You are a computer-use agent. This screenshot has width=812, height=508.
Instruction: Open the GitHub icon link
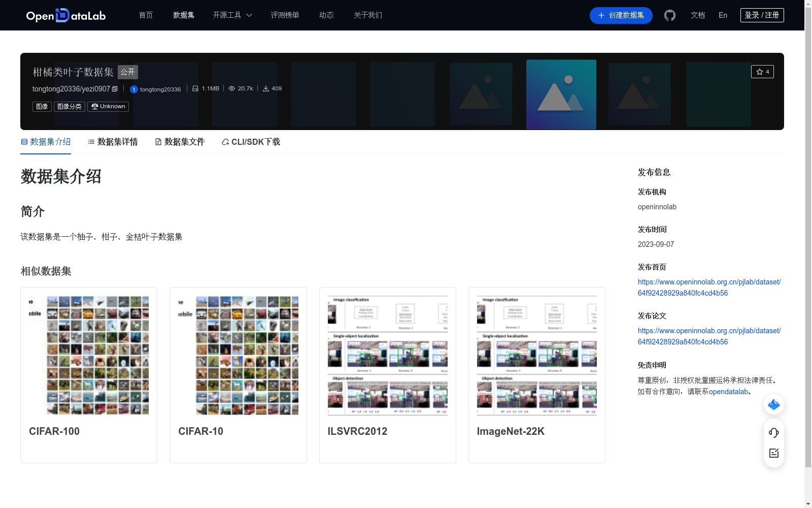coord(670,15)
